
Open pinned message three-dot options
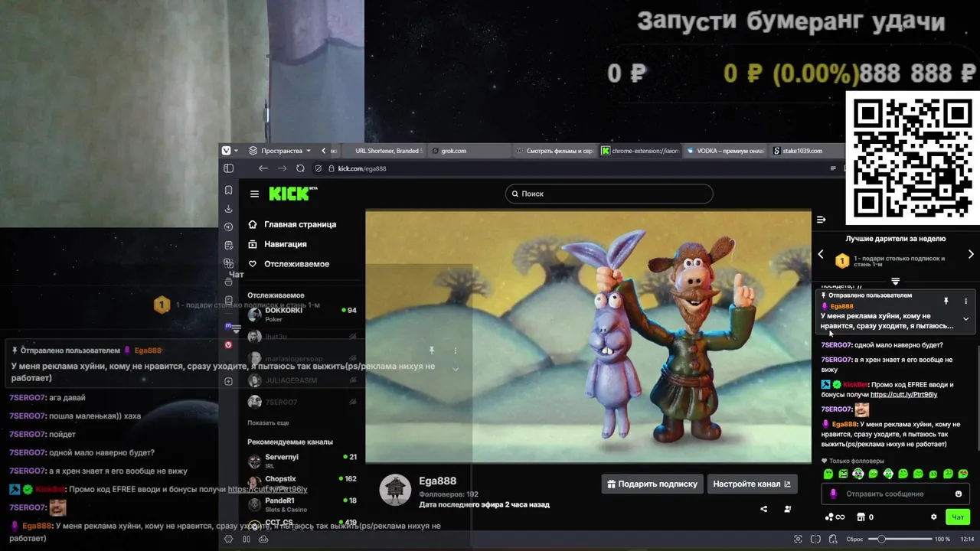point(965,301)
